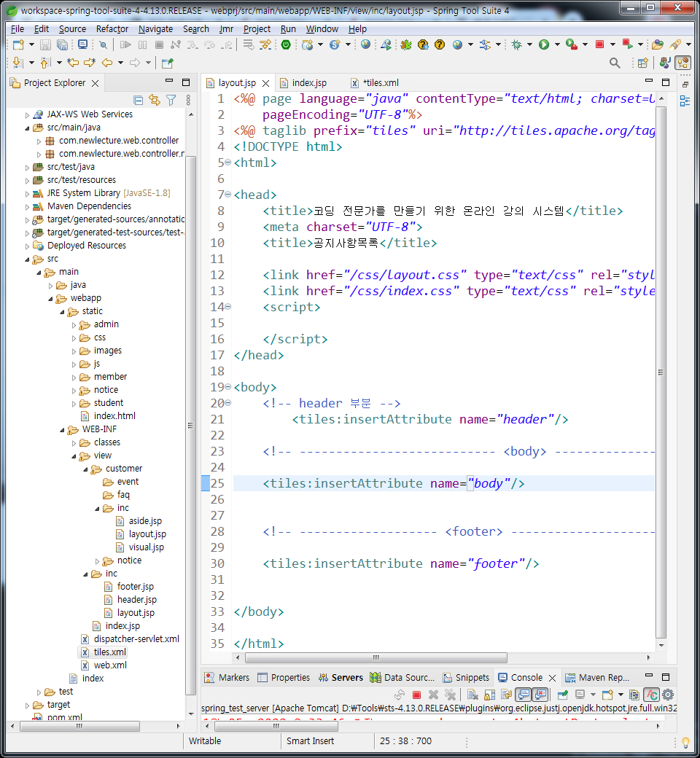Image resolution: width=700 pixels, height=758 pixels.
Task: Close the Project Explorer view
Action: (96, 83)
